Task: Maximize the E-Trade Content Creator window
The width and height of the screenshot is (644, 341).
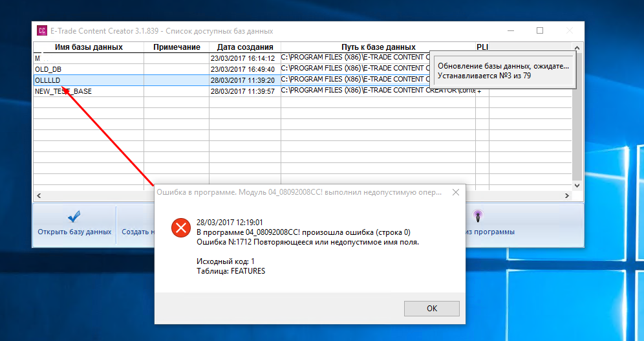Action: coord(540,31)
